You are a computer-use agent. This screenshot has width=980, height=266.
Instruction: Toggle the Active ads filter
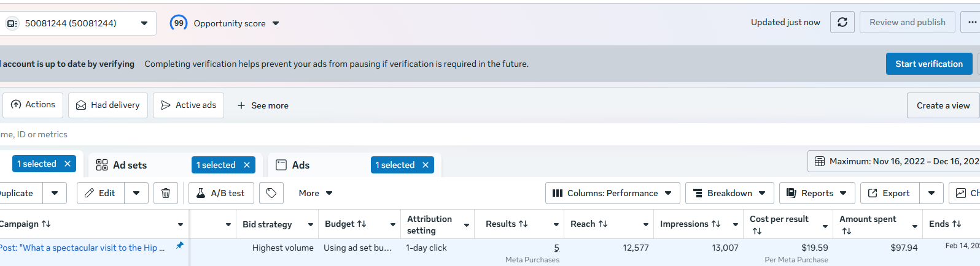pos(189,105)
